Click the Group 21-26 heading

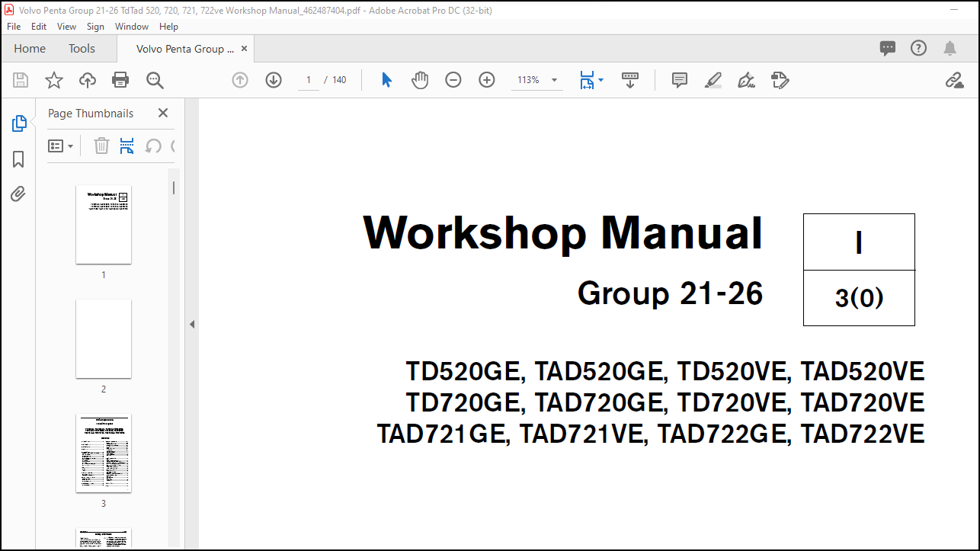click(x=670, y=293)
